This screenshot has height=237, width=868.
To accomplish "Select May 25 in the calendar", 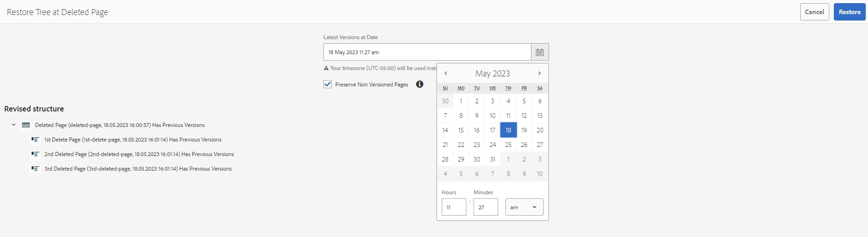I will pos(508,145).
